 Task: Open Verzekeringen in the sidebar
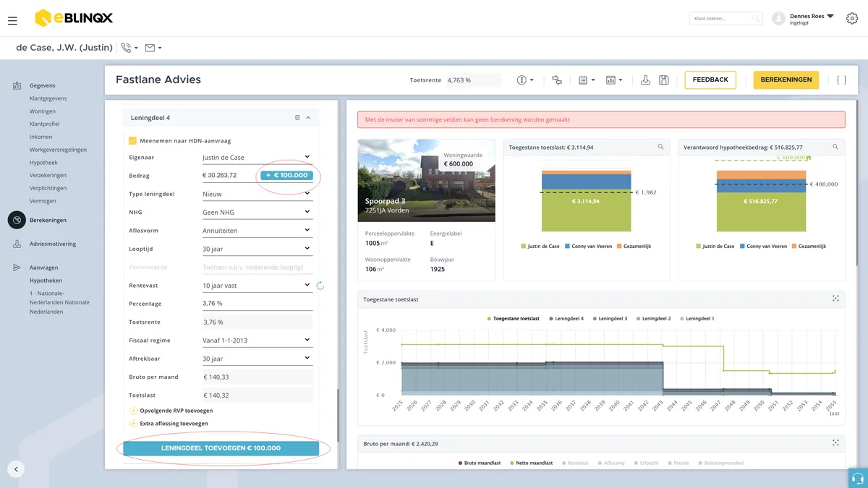click(48, 176)
